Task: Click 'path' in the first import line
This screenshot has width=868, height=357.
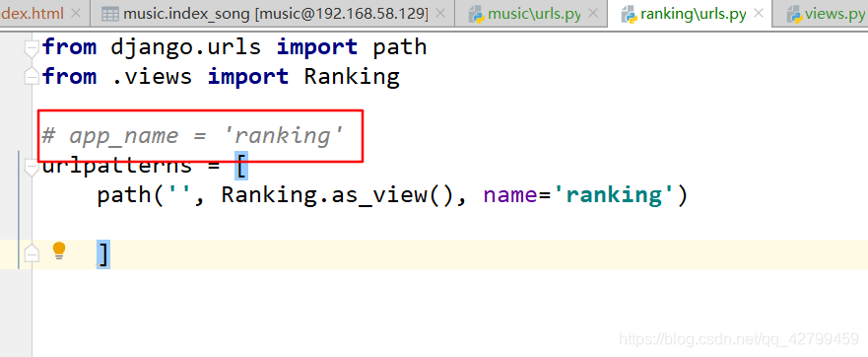Action: [x=400, y=48]
